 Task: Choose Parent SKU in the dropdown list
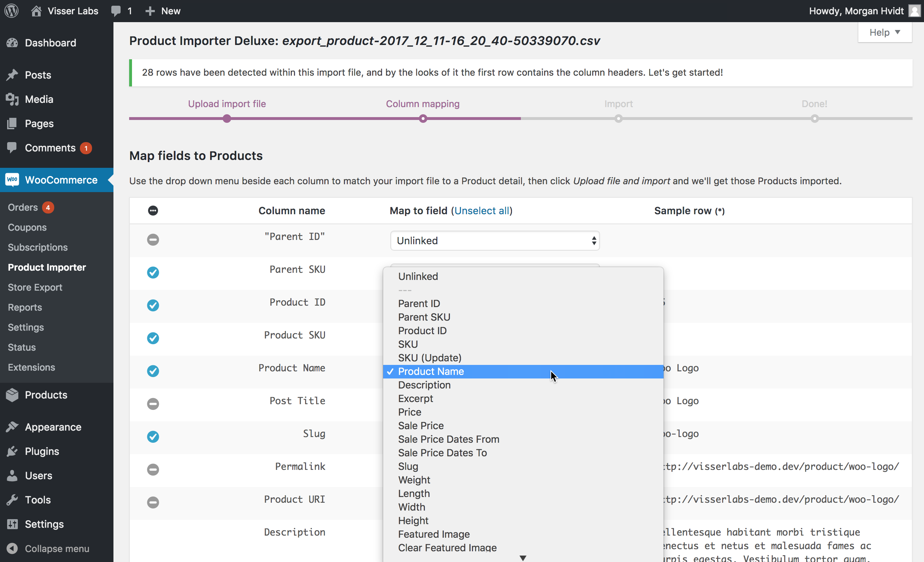[523, 317]
